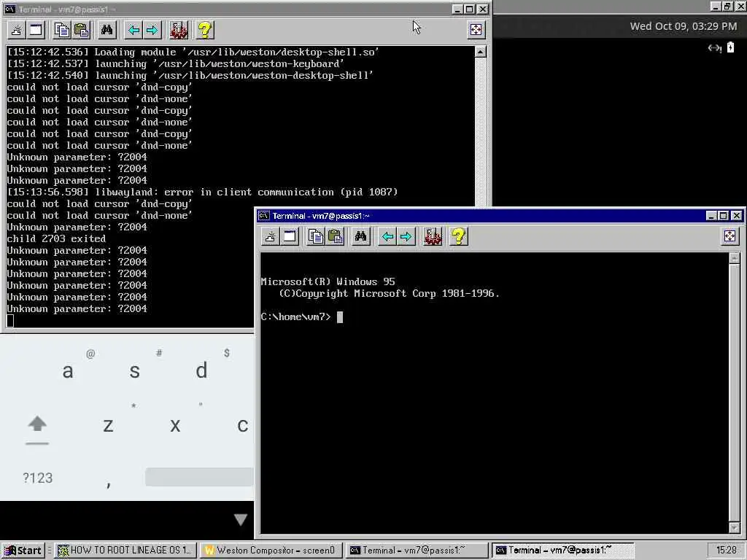Click front terminal title bar 'Terminal - vm7@passis1:~'
Image resolution: width=747 pixels, height=560 pixels.
pyautogui.click(x=321, y=216)
